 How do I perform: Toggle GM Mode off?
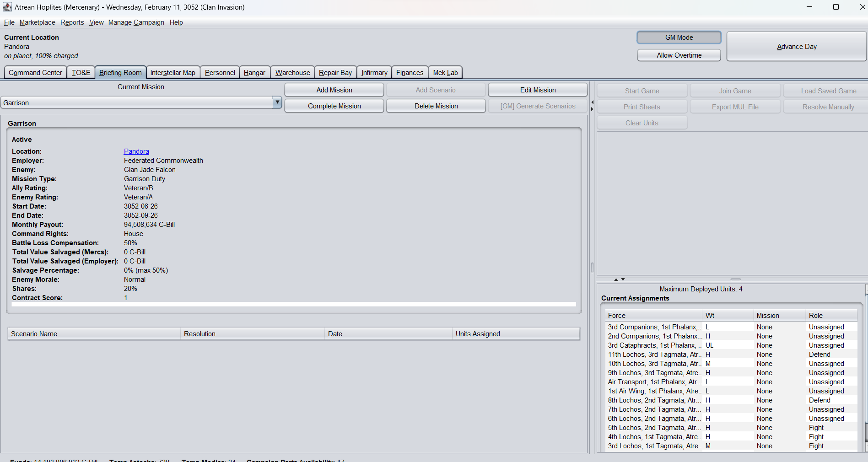679,37
